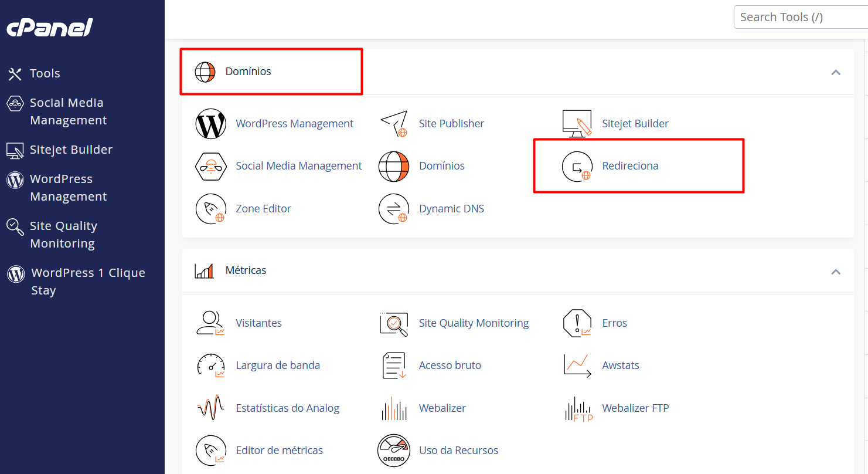Open Site Quality Monitoring from the sidebar
This screenshot has height=474, width=868.
tap(64, 234)
